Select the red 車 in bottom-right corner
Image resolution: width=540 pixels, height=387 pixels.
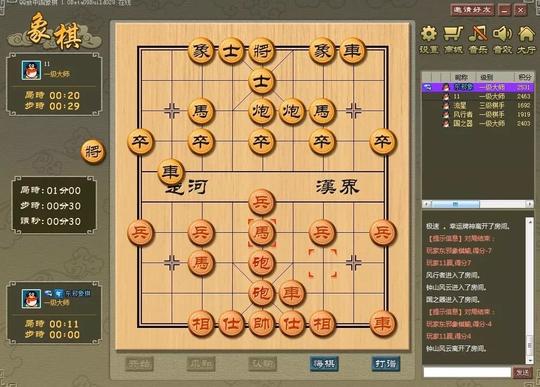coord(383,323)
